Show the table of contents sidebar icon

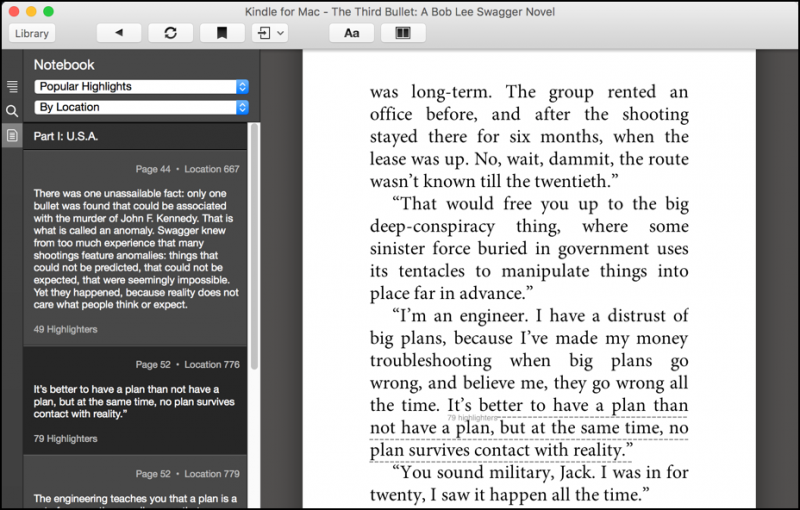click(12, 87)
